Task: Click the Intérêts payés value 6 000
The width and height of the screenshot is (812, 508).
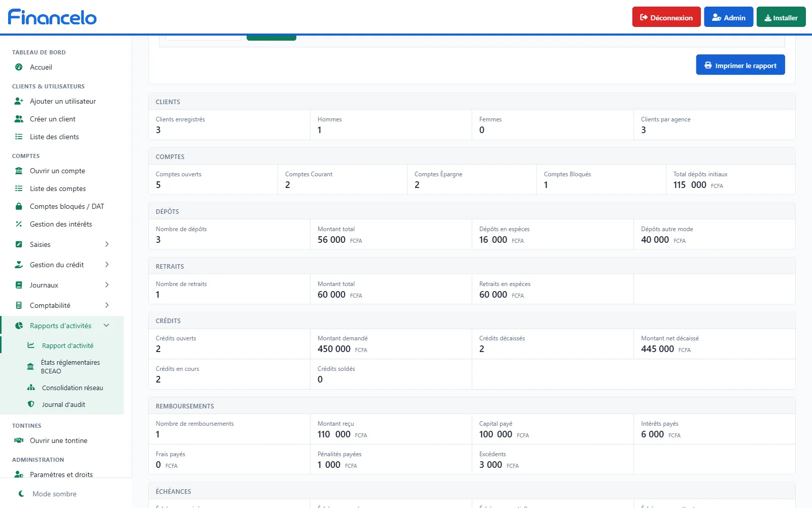Action: point(652,434)
